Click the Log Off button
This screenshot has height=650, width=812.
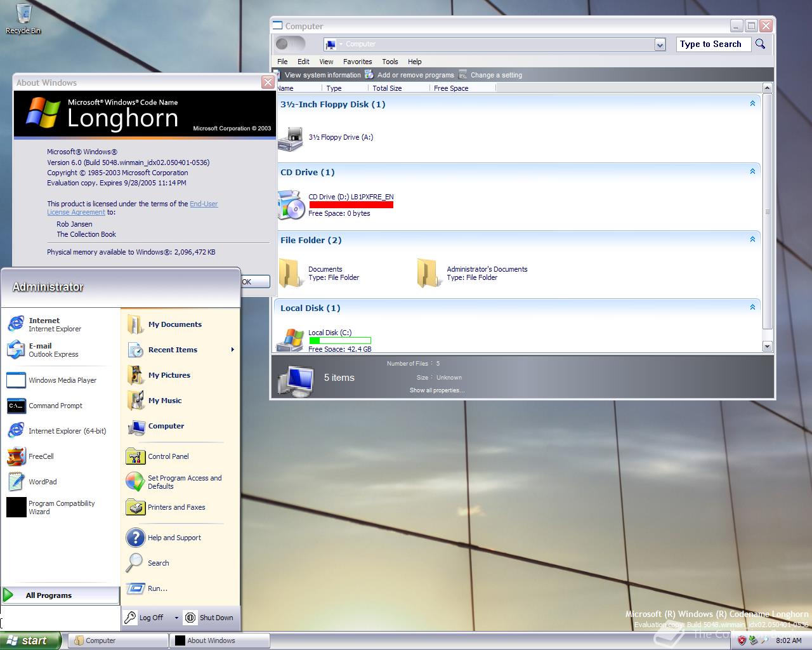[145, 618]
